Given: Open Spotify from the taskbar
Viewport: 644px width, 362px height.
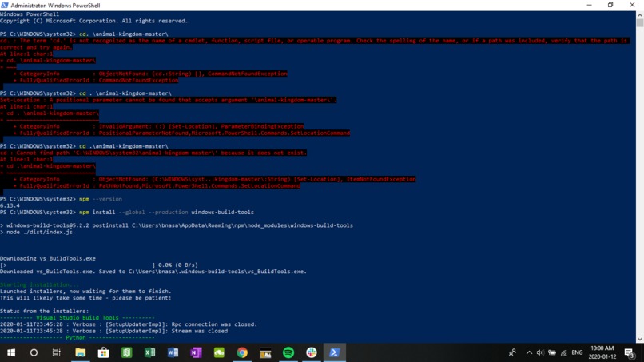Looking at the screenshot, I should tap(288, 352).
